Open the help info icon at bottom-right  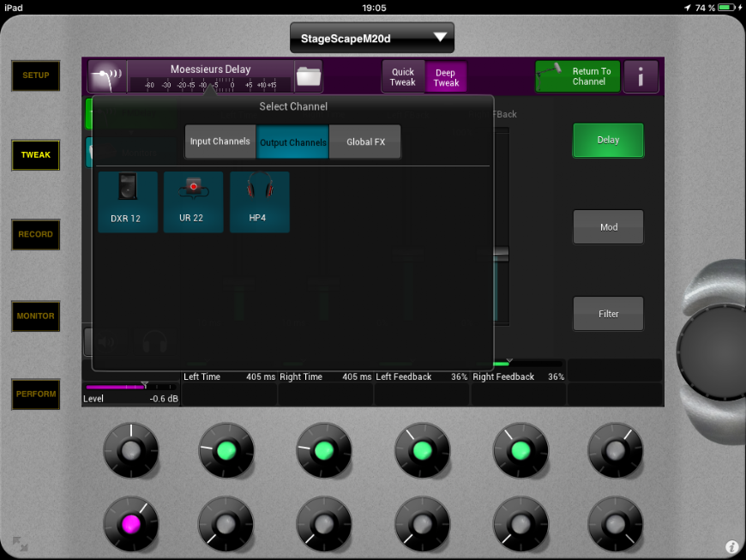[x=731, y=546]
